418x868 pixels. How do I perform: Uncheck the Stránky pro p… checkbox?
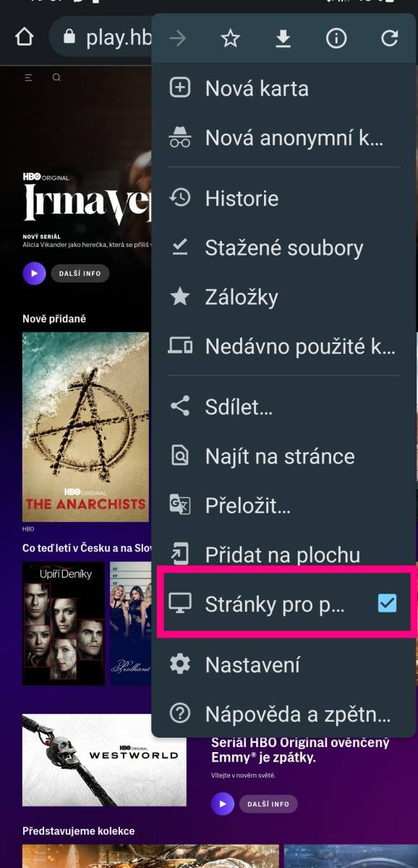tap(387, 603)
